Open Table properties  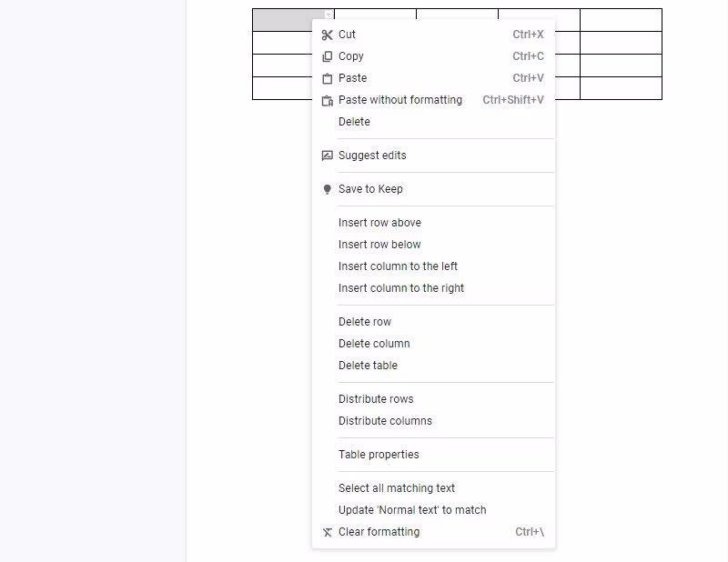pyautogui.click(x=379, y=455)
